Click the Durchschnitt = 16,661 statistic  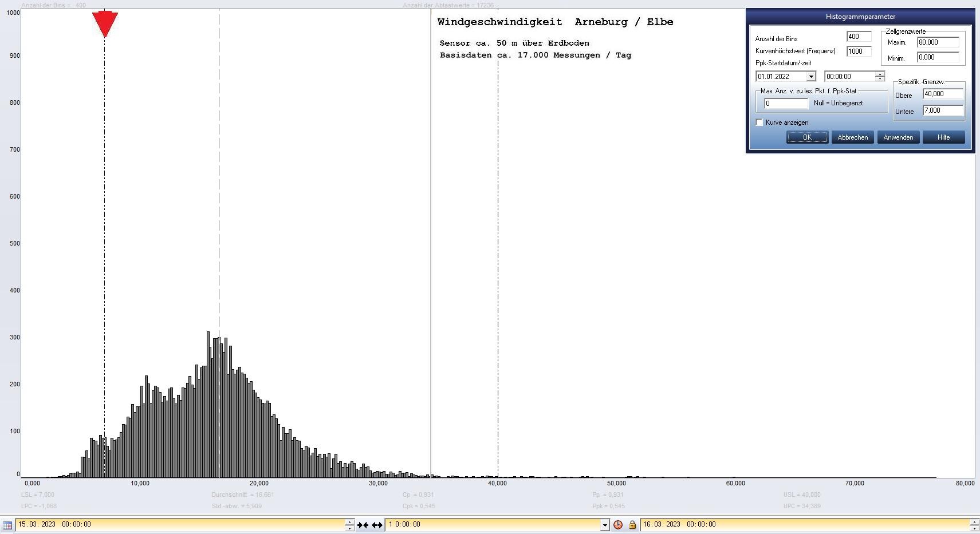[243, 495]
